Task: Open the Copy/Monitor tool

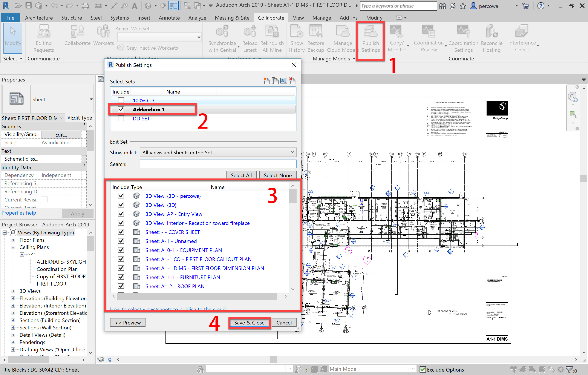Action: 397,38
